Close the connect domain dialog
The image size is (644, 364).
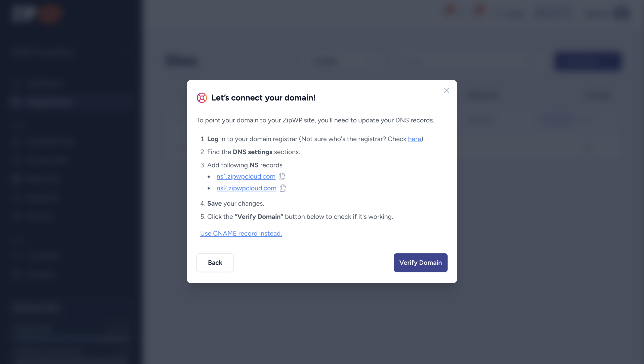[446, 90]
